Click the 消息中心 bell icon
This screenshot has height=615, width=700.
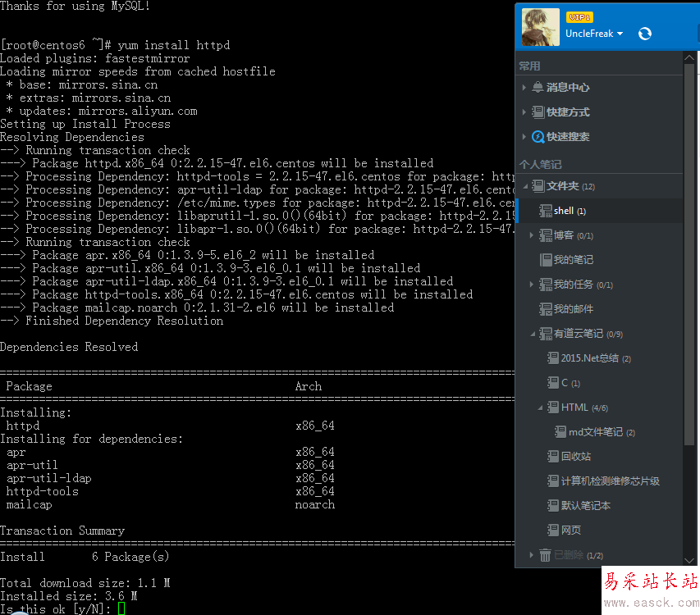(538, 87)
